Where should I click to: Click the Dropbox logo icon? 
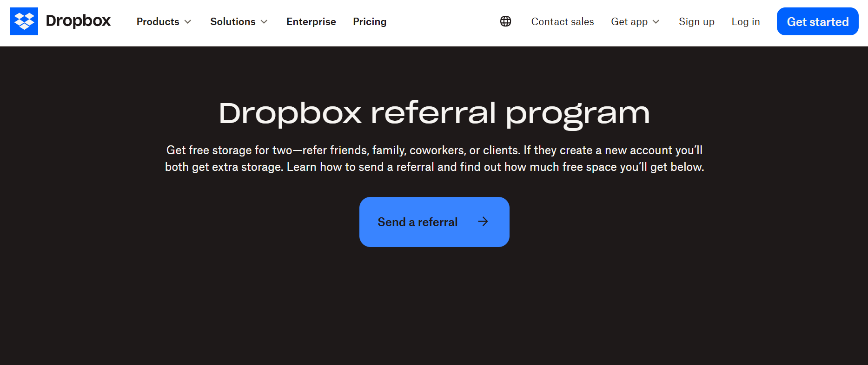coord(24,21)
